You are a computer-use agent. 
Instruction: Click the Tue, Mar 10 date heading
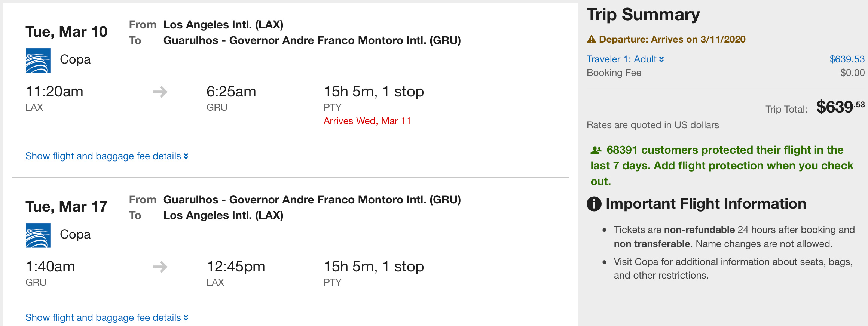(x=66, y=32)
